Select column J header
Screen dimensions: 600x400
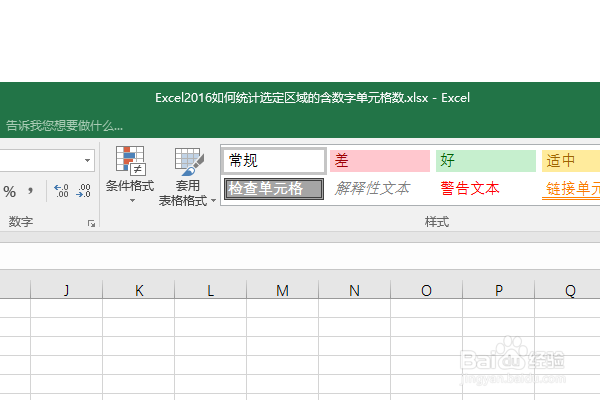tap(67, 290)
